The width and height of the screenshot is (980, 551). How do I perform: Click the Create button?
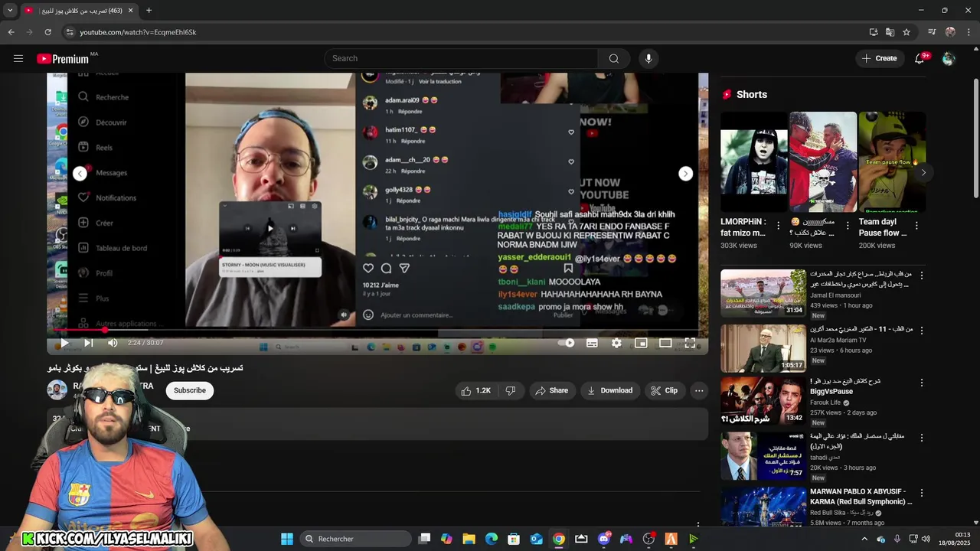[x=879, y=58]
